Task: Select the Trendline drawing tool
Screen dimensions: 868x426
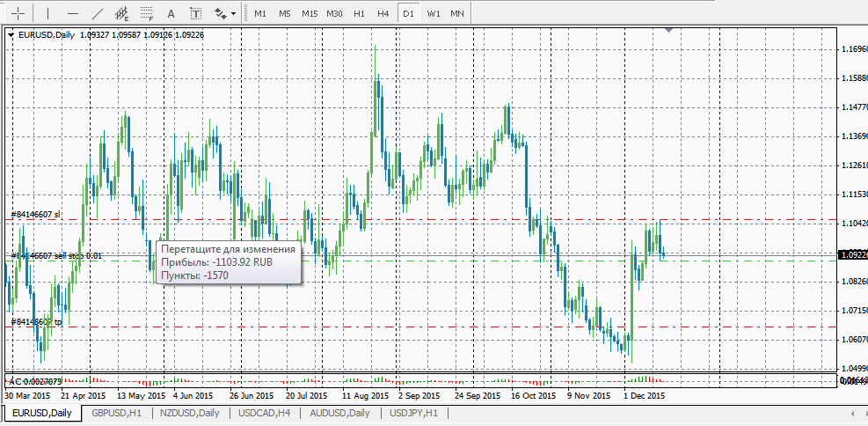Action: [x=97, y=13]
